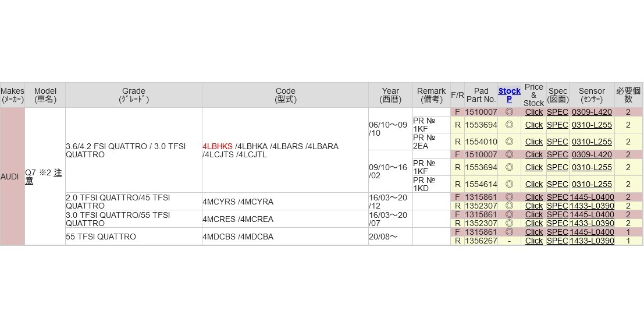Image resolution: width=644 pixels, height=328 pixels.
Task: Select the Sensor column header
Action: (x=592, y=95)
